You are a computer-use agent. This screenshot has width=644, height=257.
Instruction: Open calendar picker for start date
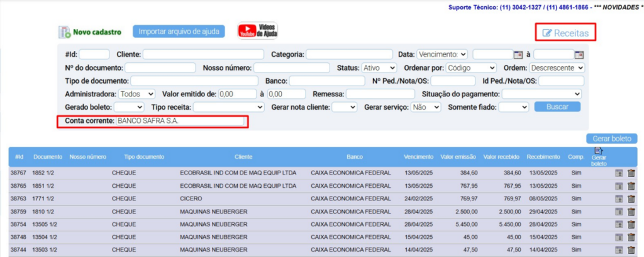pos(518,55)
